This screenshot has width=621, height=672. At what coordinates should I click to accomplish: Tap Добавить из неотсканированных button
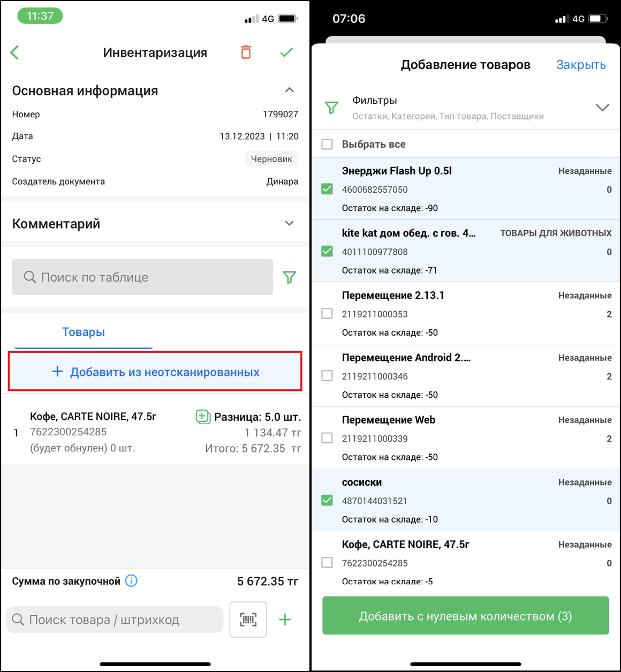[155, 372]
